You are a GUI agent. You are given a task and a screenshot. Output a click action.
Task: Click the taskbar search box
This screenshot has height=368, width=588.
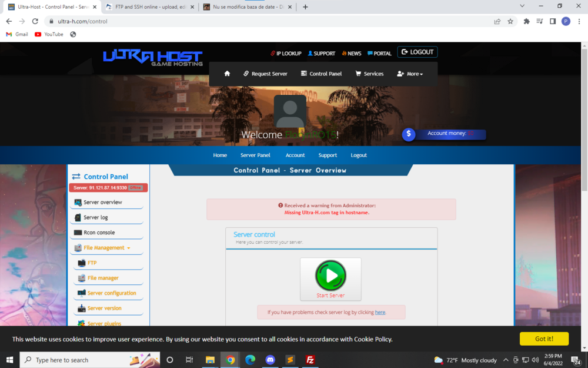point(89,360)
